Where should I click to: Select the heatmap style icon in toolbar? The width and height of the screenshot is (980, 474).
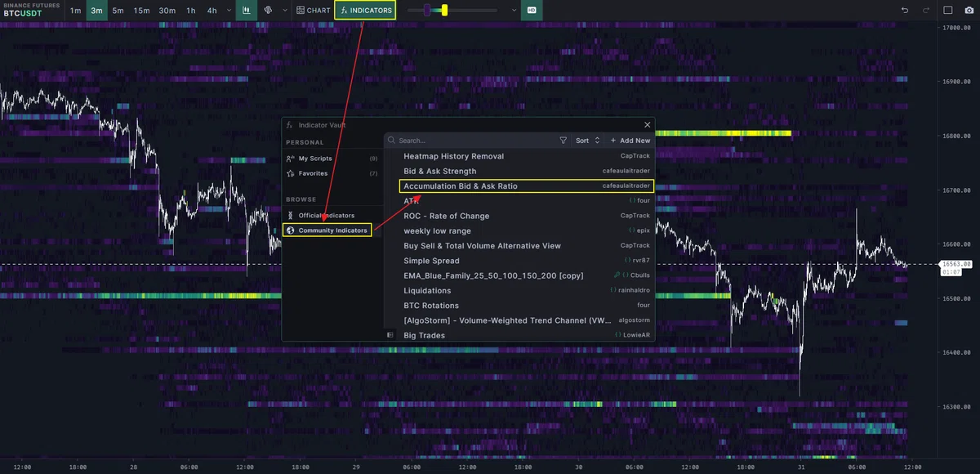[268, 11]
